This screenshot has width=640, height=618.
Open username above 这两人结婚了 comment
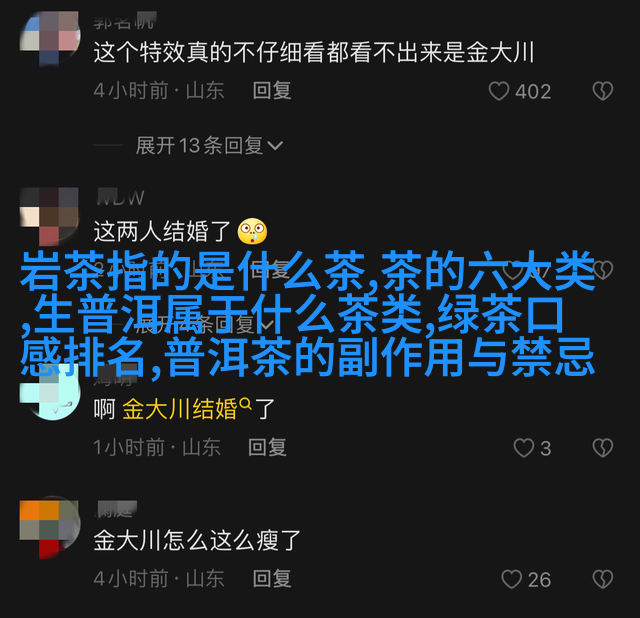(x=120, y=198)
